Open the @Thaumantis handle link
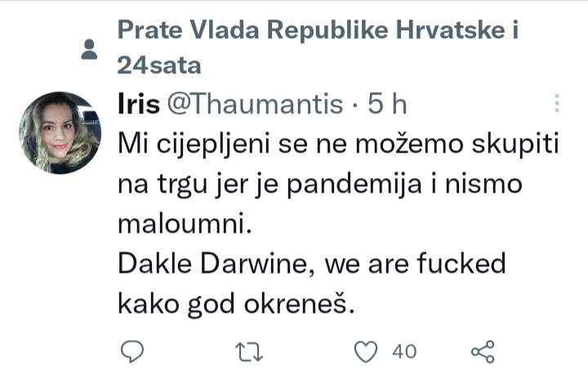The image size is (588, 379). [x=255, y=104]
